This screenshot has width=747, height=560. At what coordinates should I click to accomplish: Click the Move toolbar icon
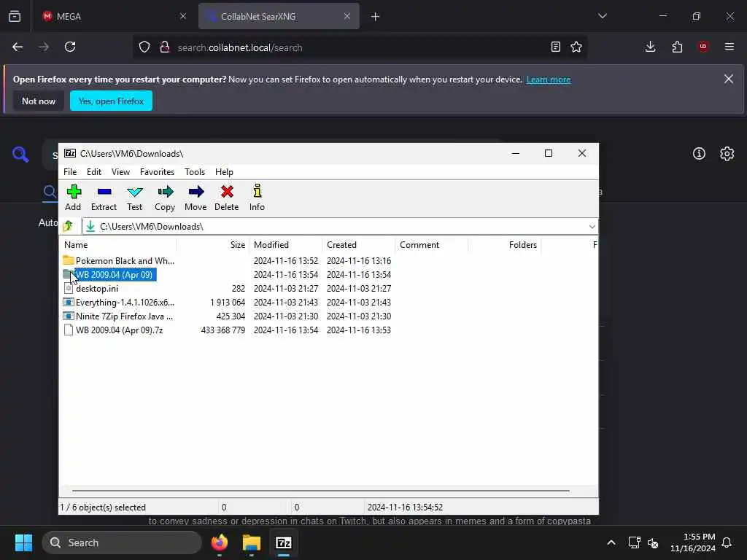196,197
